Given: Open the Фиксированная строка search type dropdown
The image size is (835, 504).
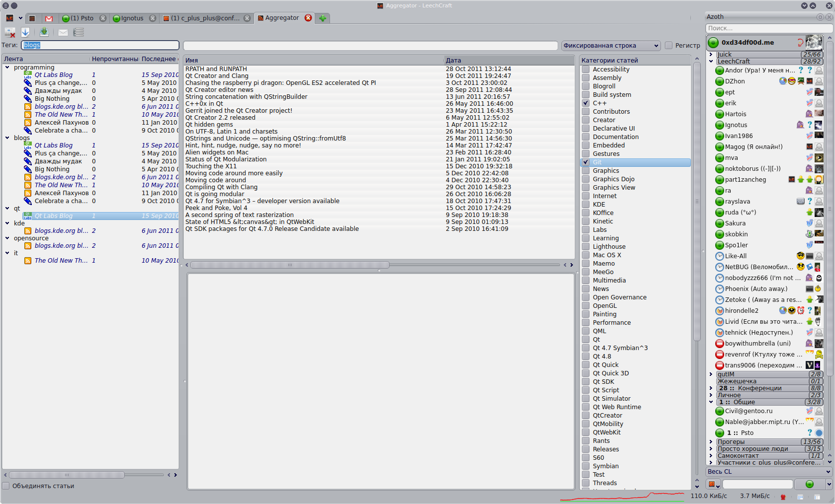Looking at the screenshot, I should point(611,46).
